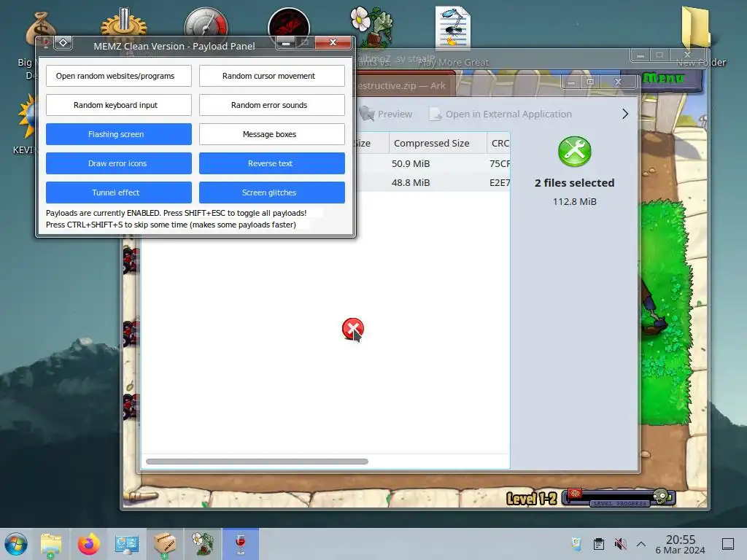Enable the Message boxes payload

[271, 134]
